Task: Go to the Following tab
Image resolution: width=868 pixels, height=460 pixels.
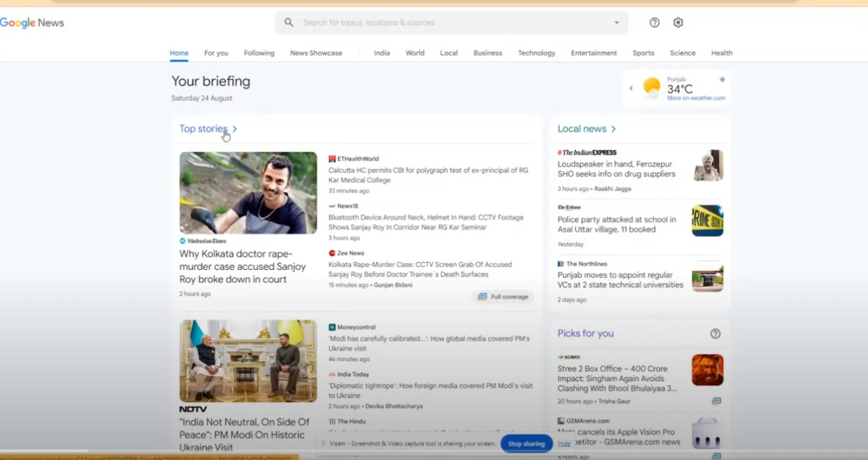Action: tap(259, 53)
